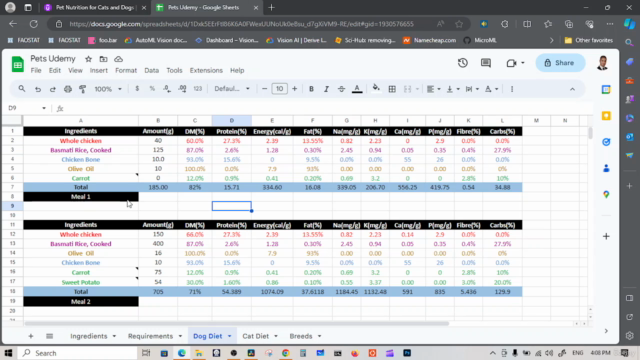Switch to the Breeds sheet tab
This screenshot has height=360, width=640.
point(301,336)
